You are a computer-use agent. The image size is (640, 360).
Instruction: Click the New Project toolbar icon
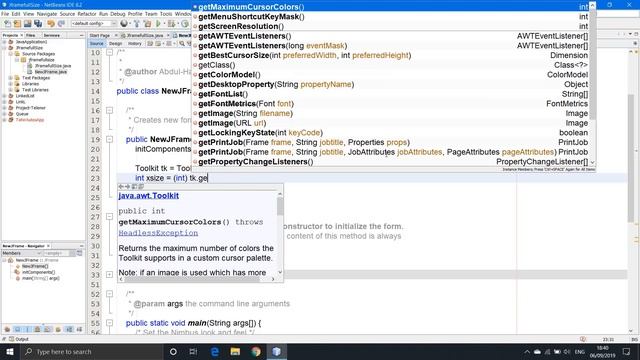tap(18, 24)
